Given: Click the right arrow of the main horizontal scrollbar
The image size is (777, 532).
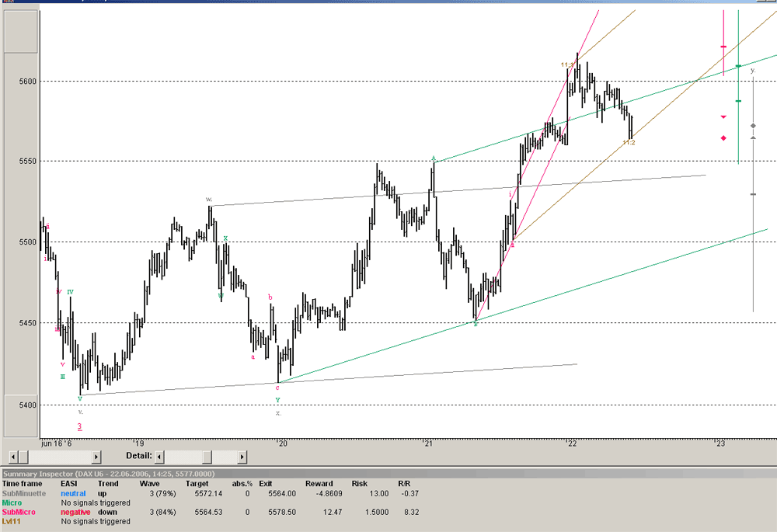Looking at the screenshot, I should [x=96, y=457].
